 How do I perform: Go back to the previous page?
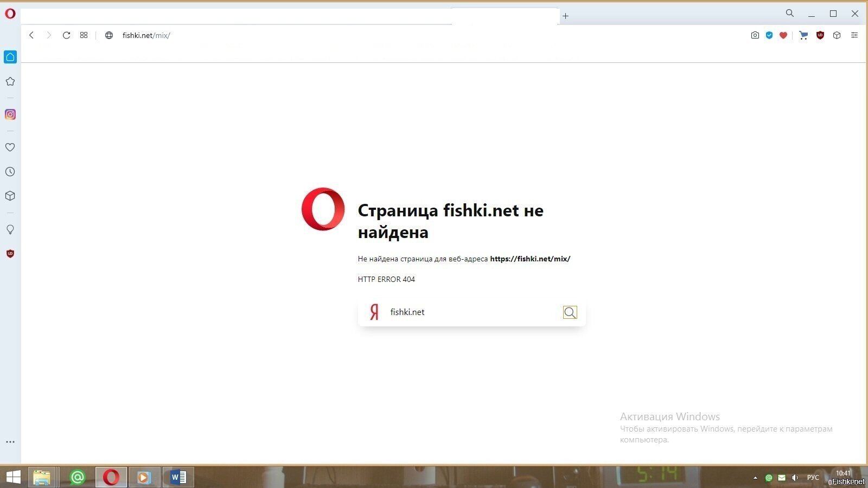click(31, 35)
